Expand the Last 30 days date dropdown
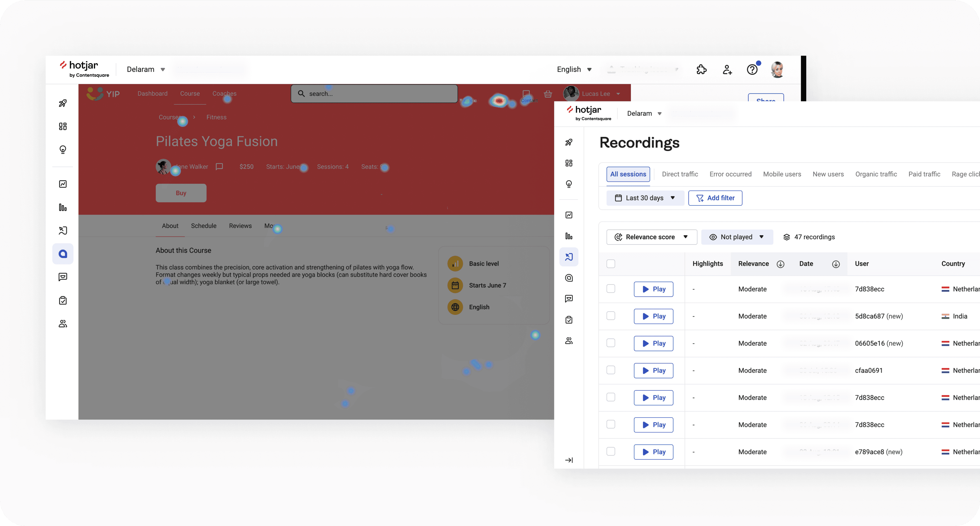The width and height of the screenshot is (980, 526). [645, 198]
